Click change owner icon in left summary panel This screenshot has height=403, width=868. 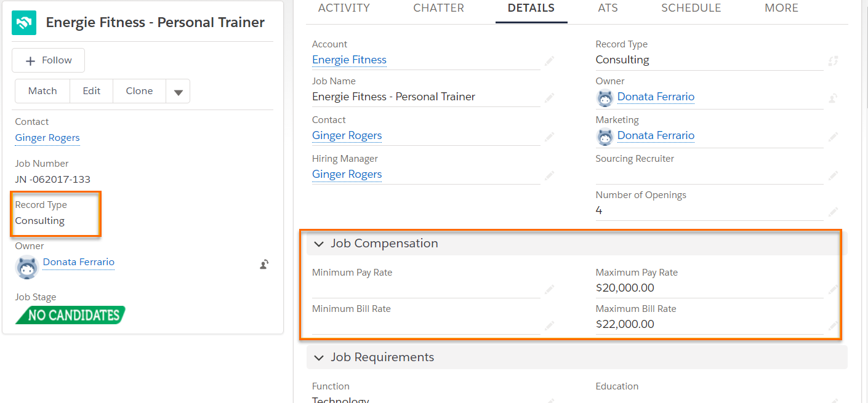[x=264, y=265]
